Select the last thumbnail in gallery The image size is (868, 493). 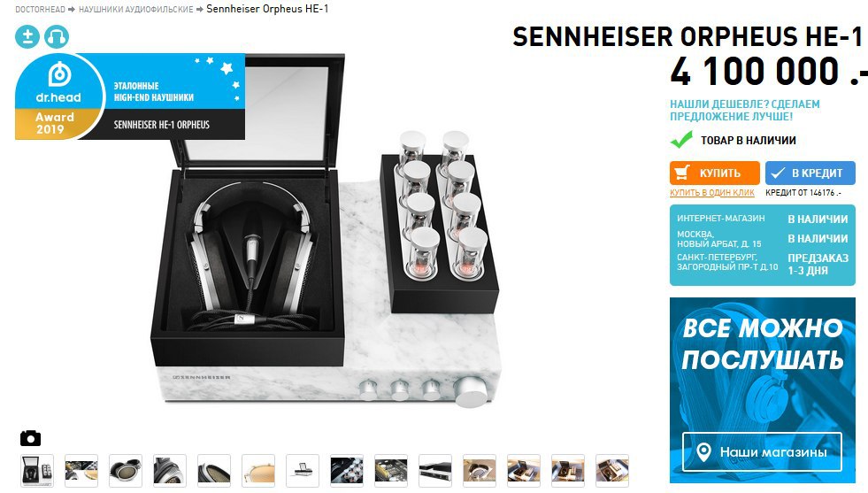[x=612, y=471]
